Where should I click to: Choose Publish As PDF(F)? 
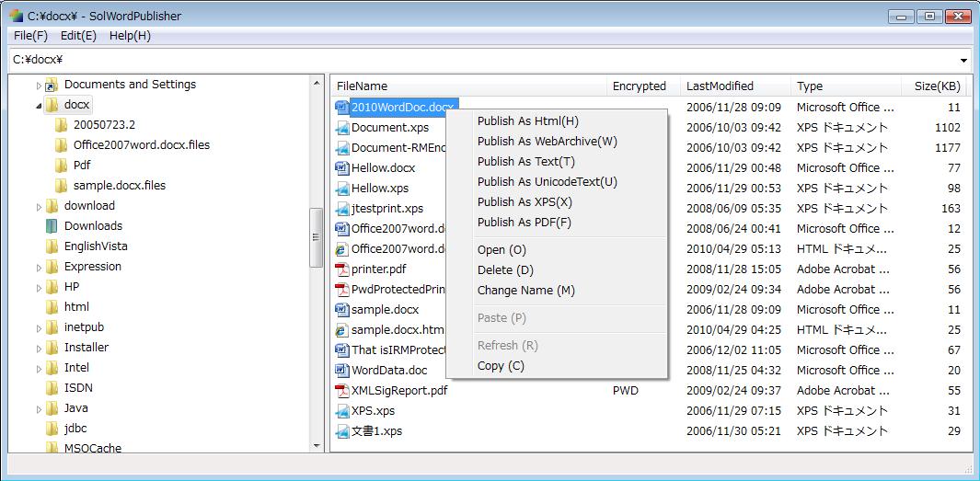pos(557,222)
